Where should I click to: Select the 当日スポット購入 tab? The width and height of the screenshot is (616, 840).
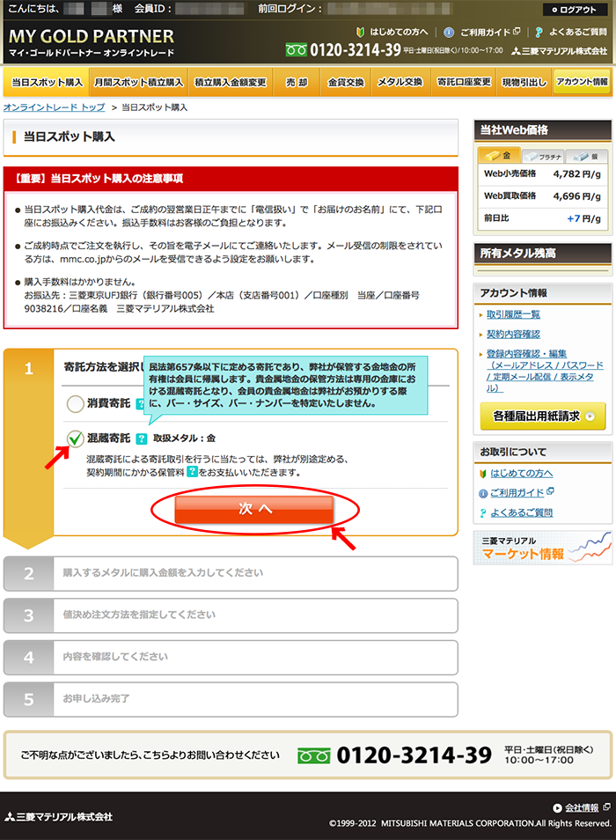point(47,82)
